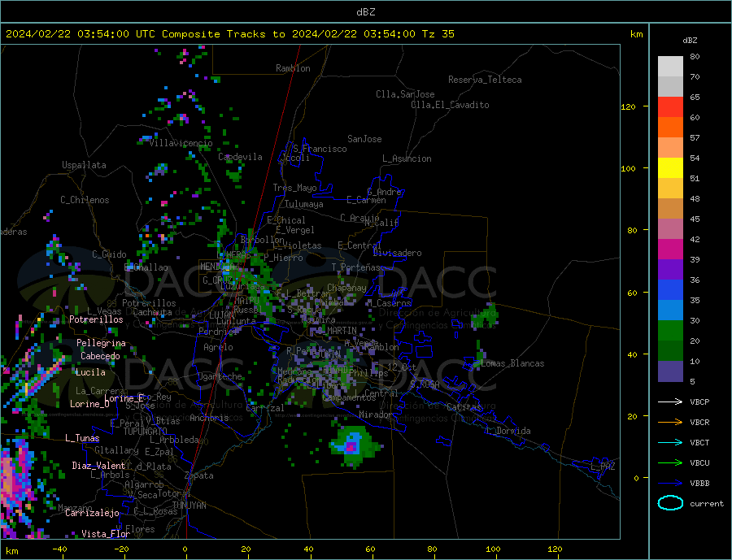Click the 'C_Chilenos' map label
This screenshot has height=560, width=732.
pos(85,200)
